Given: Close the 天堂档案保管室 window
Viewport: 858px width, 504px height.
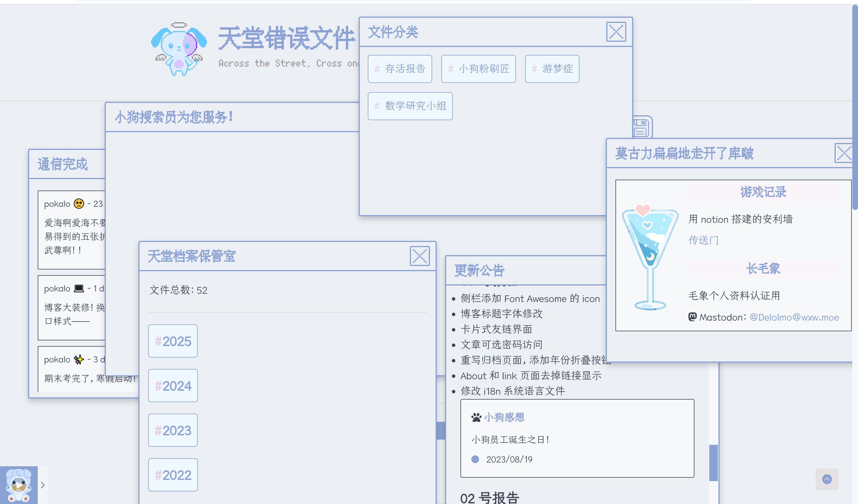Looking at the screenshot, I should click(x=420, y=256).
